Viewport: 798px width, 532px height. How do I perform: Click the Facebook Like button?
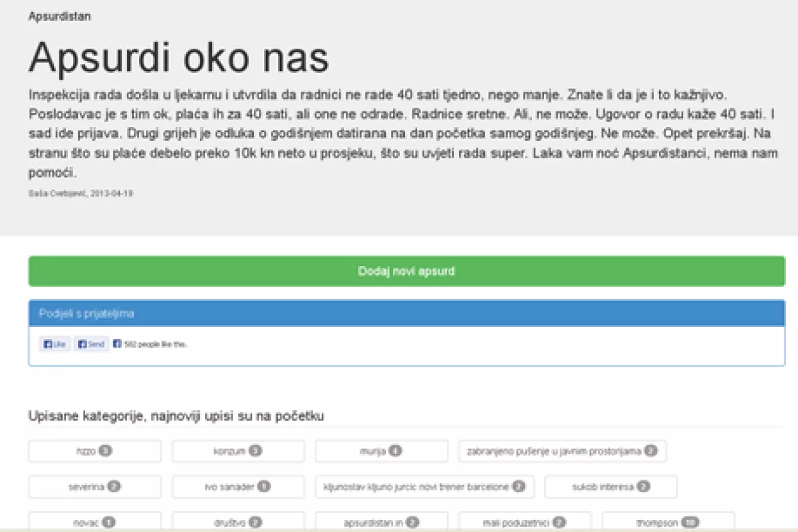55,344
